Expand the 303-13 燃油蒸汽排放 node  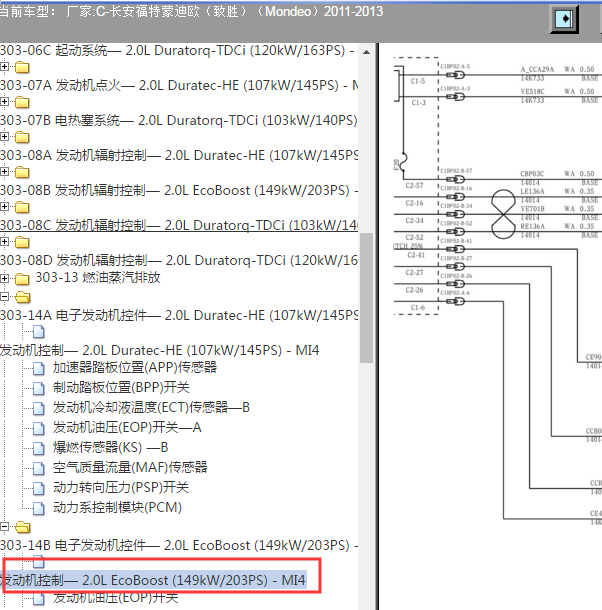click(x=4, y=279)
